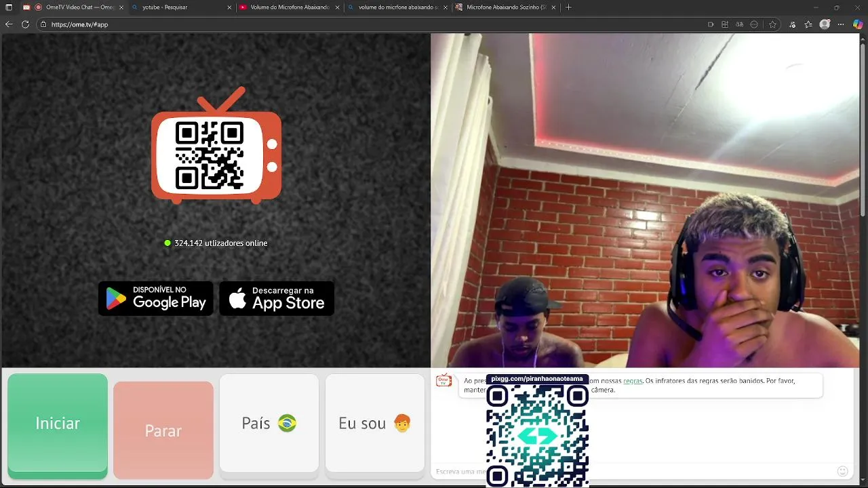This screenshot has height=488, width=868.
Task: Reload the current page
Action: [x=25, y=24]
